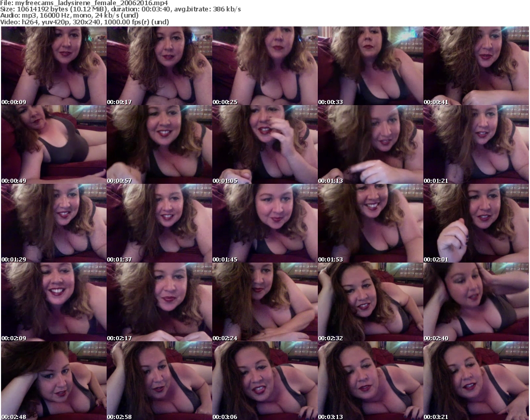
Task: Pick the thumbnail marked 00:02:40
Action: coord(476,302)
